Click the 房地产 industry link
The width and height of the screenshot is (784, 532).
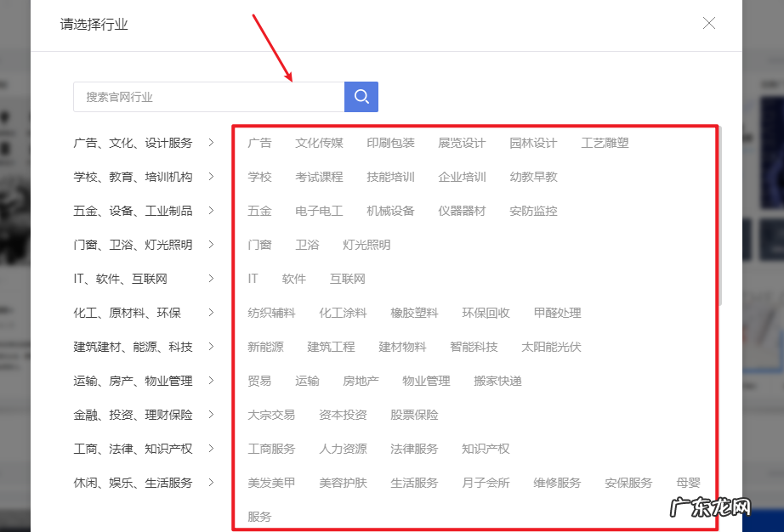(x=360, y=381)
